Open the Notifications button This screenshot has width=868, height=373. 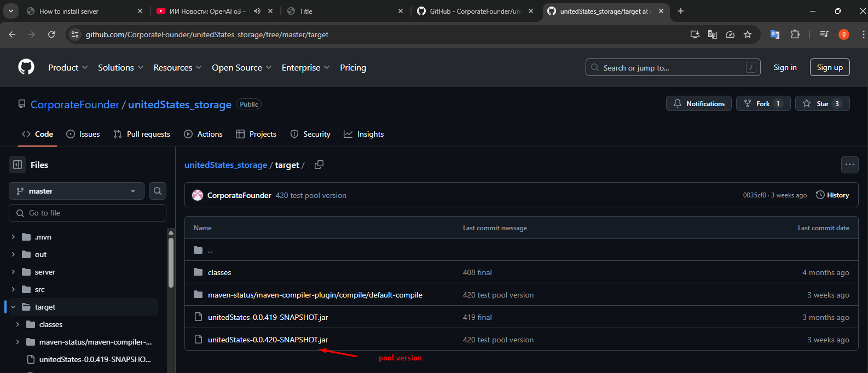[699, 104]
